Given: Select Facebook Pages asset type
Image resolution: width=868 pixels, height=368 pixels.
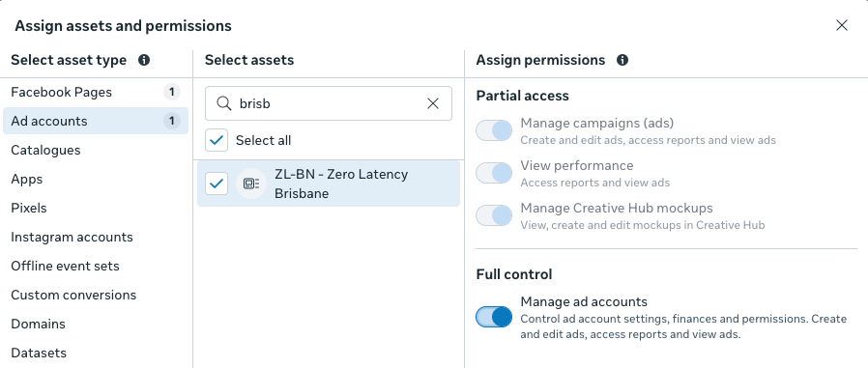Looking at the screenshot, I should pyautogui.click(x=96, y=92).
